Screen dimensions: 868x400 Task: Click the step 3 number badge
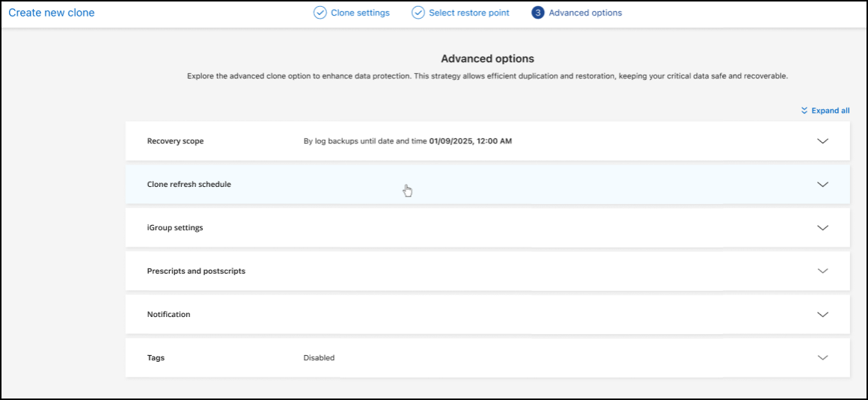coord(538,13)
